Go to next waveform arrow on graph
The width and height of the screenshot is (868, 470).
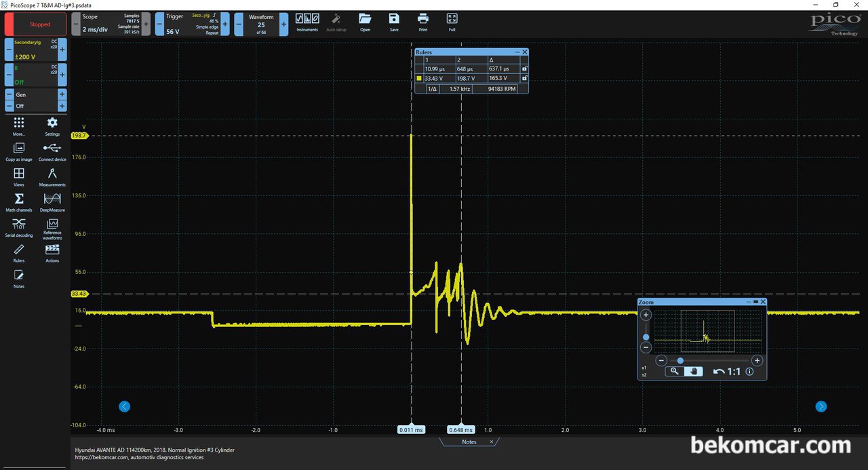(x=821, y=407)
